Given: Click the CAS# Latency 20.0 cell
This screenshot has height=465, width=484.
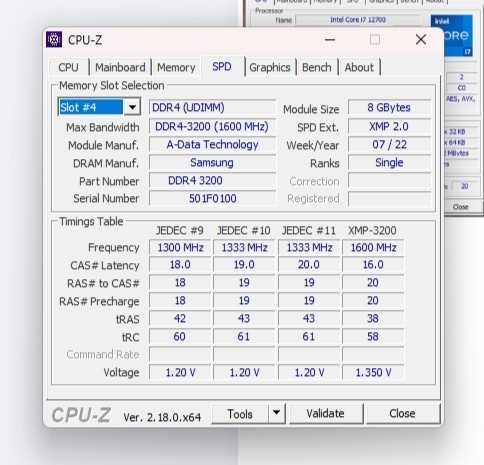Looking at the screenshot, I should click(309, 265).
